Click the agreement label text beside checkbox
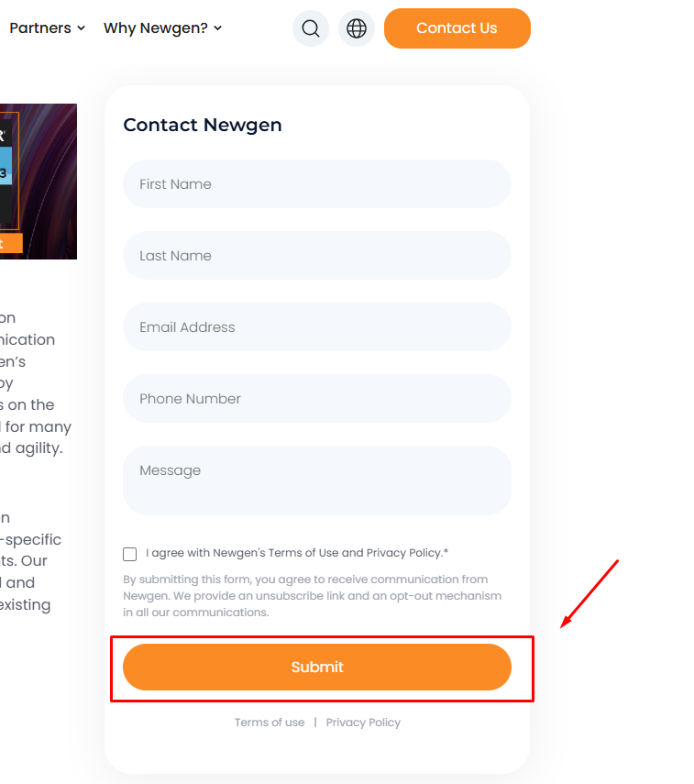 [297, 553]
